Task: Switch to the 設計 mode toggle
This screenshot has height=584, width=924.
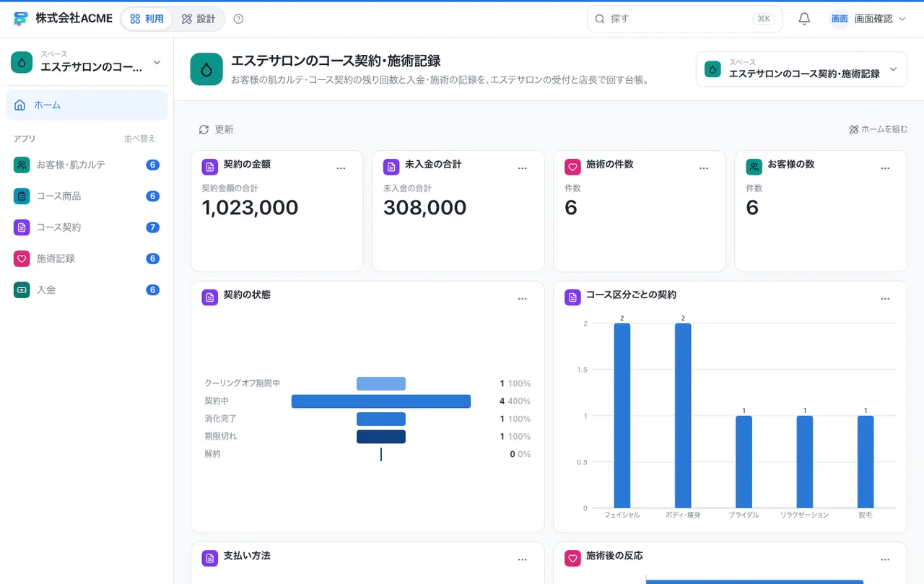Action: 199,19
